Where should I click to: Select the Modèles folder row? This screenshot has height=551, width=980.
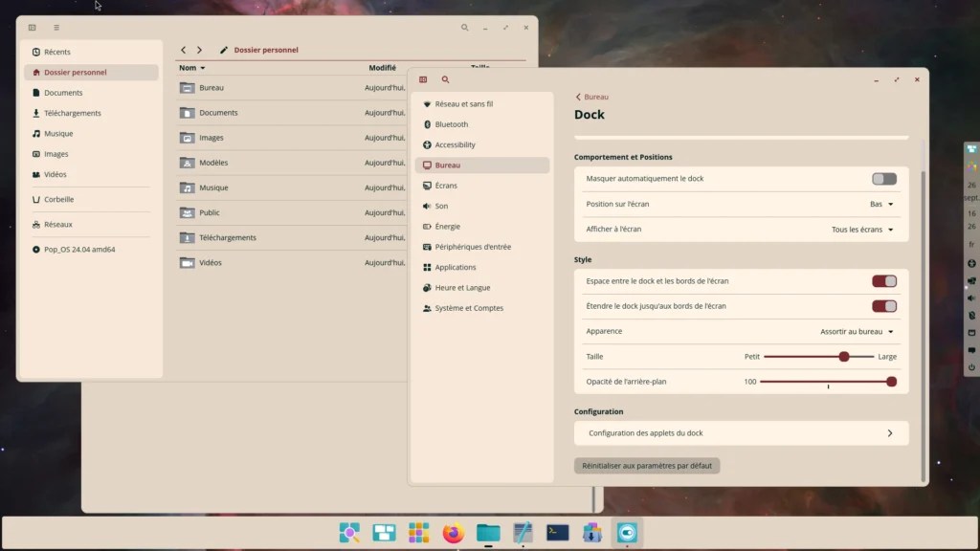[293, 163]
